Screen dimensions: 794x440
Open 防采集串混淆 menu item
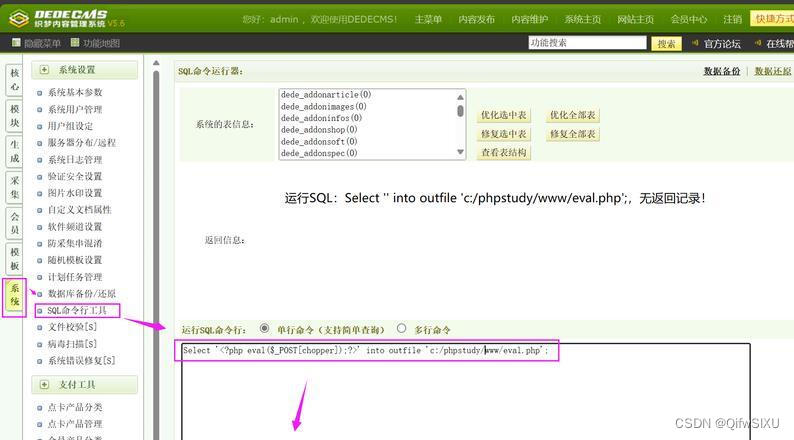[x=75, y=243]
